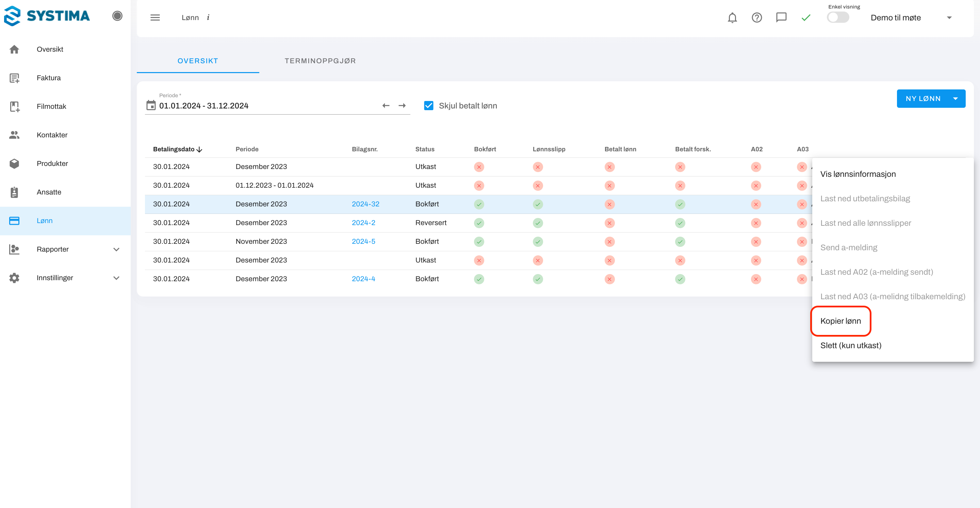Click the notifications bell icon

coord(732,17)
